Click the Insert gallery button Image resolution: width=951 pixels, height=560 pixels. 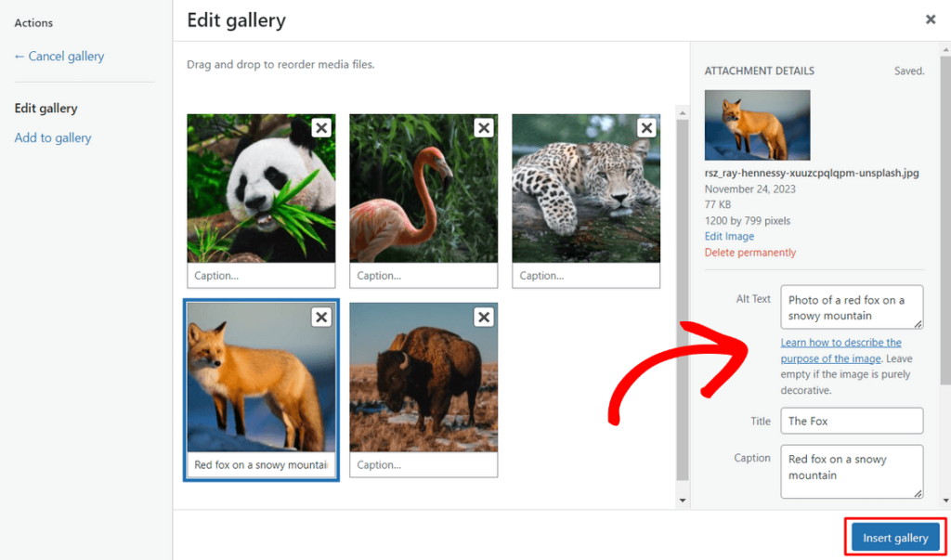point(893,537)
